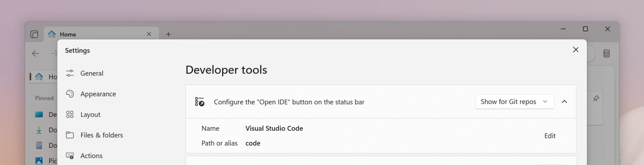Click the Files & folders folder icon
The height and width of the screenshot is (165, 644).
pos(70,135)
